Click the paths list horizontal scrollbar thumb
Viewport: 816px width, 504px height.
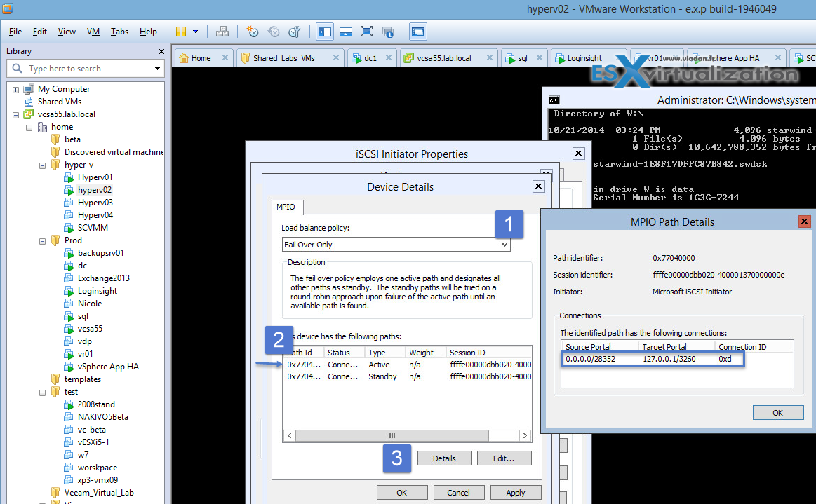coord(392,436)
